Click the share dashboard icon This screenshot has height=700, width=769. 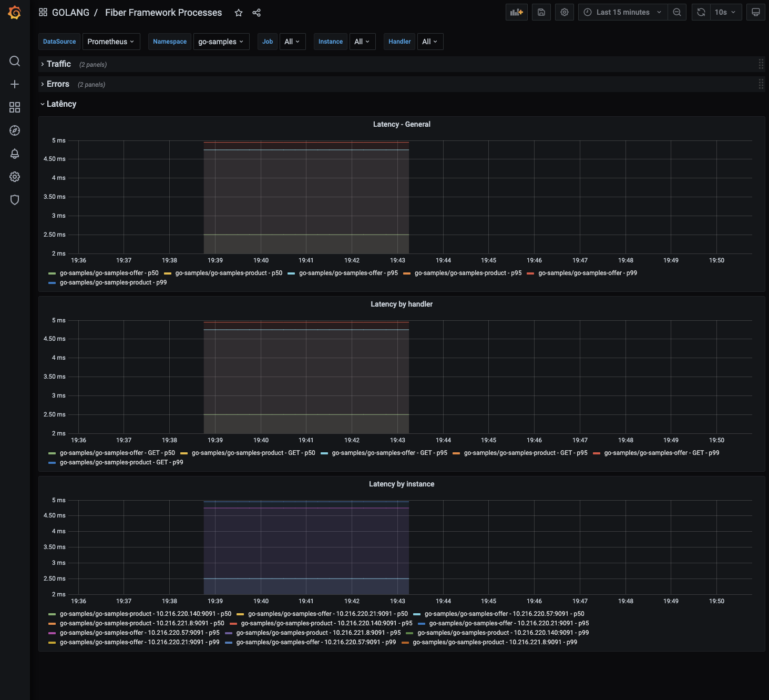[x=257, y=13]
